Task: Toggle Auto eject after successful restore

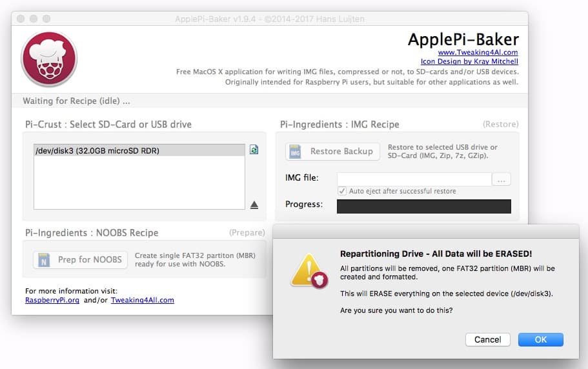Action: click(x=342, y=192)
